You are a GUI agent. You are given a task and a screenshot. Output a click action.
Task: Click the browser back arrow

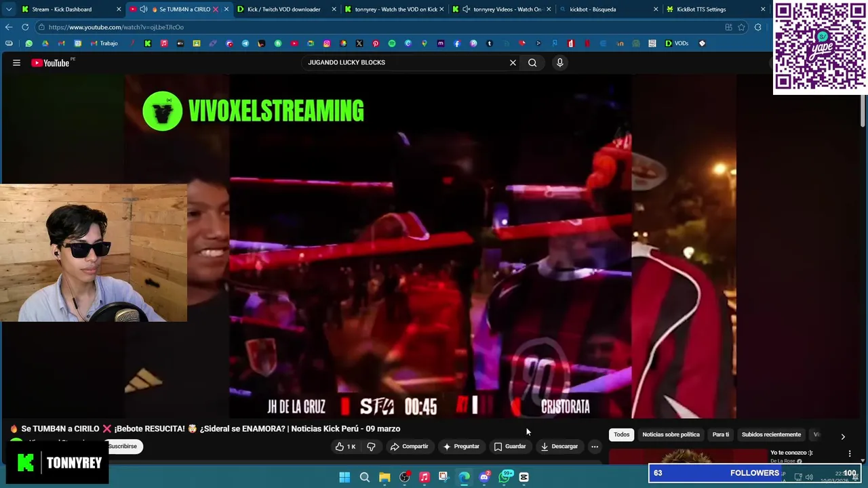pyautogui.click(x=8, y=27)
